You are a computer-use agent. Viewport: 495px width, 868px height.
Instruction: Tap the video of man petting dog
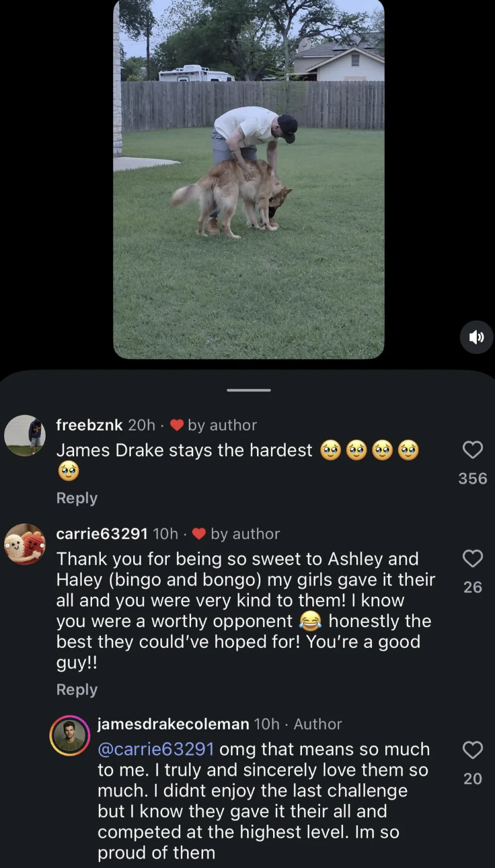coord(249,179)
